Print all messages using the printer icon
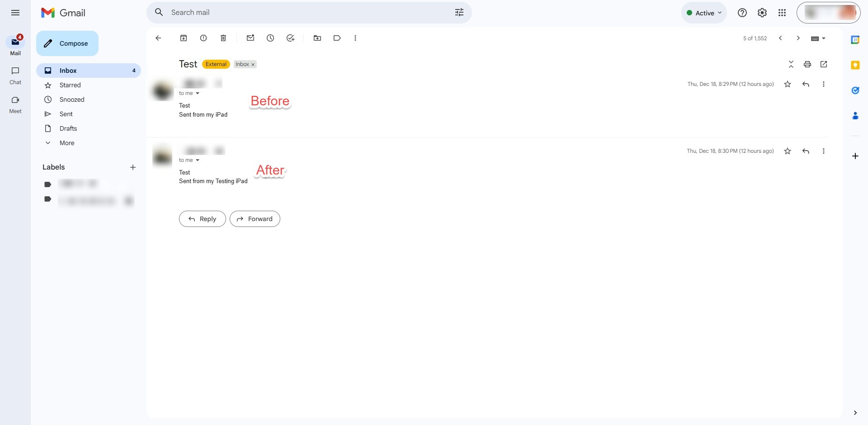868x425 pixels. (807, 64)
